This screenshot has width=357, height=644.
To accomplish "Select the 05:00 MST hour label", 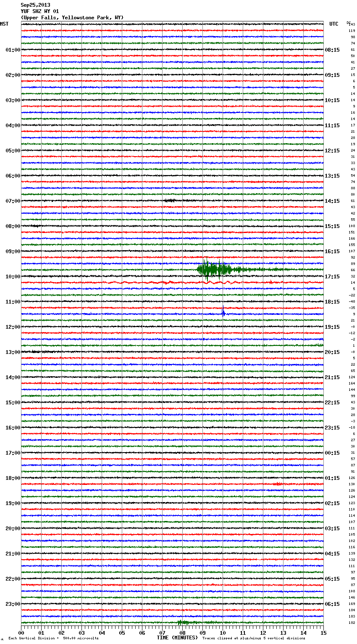I will coord(13,151).
